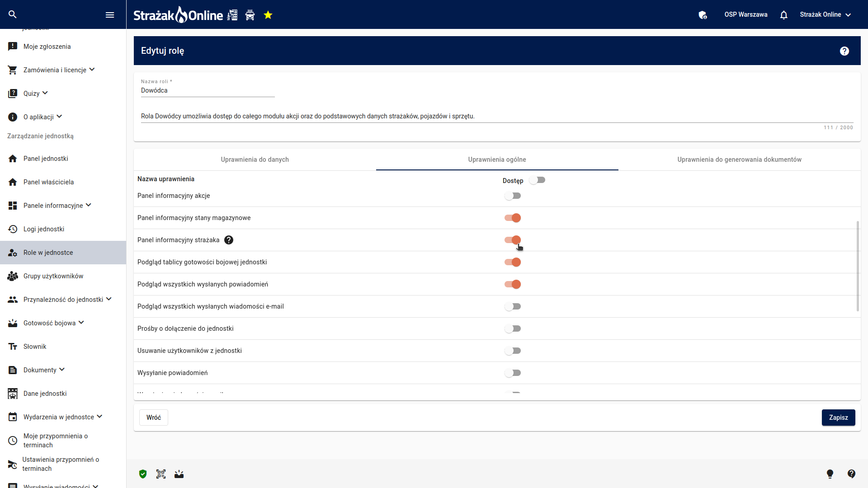
Task: Select Uprawnienia ogólne tab
Action: [x=497, y=160]
